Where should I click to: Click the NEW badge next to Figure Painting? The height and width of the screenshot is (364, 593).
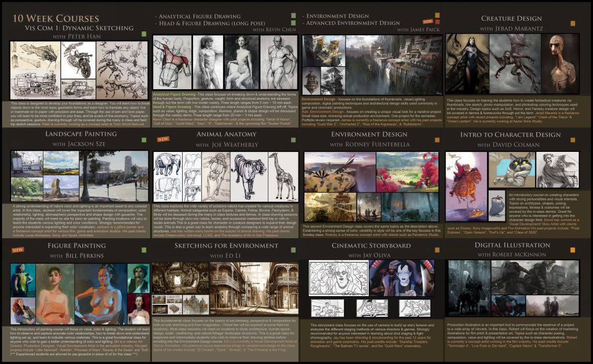17,250
